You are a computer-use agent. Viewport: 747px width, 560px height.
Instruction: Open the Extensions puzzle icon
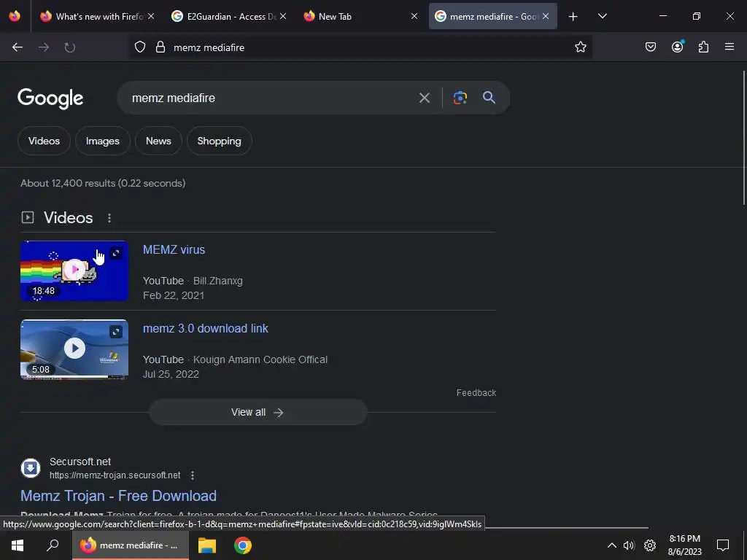704,47
